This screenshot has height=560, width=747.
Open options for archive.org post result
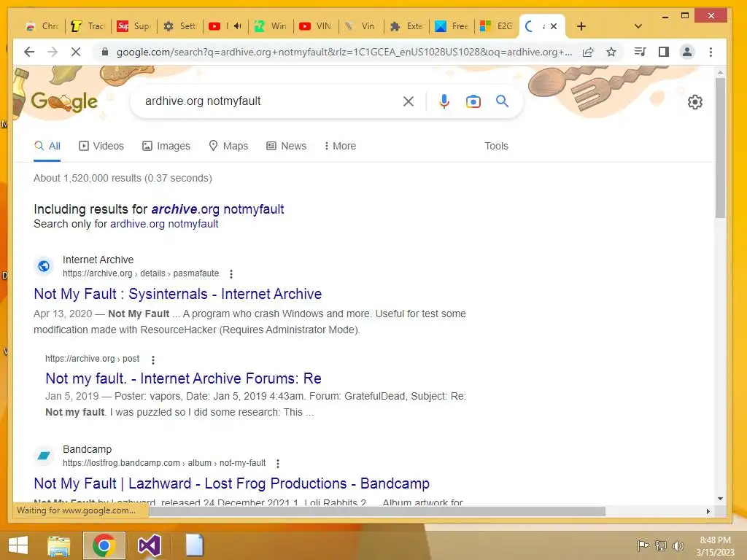point(153,359)
